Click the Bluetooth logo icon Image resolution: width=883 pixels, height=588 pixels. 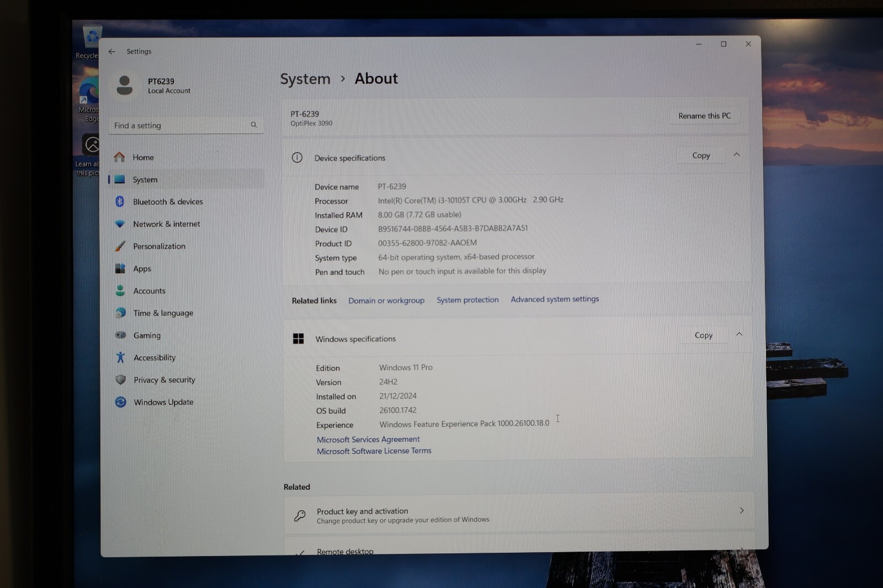120,201
